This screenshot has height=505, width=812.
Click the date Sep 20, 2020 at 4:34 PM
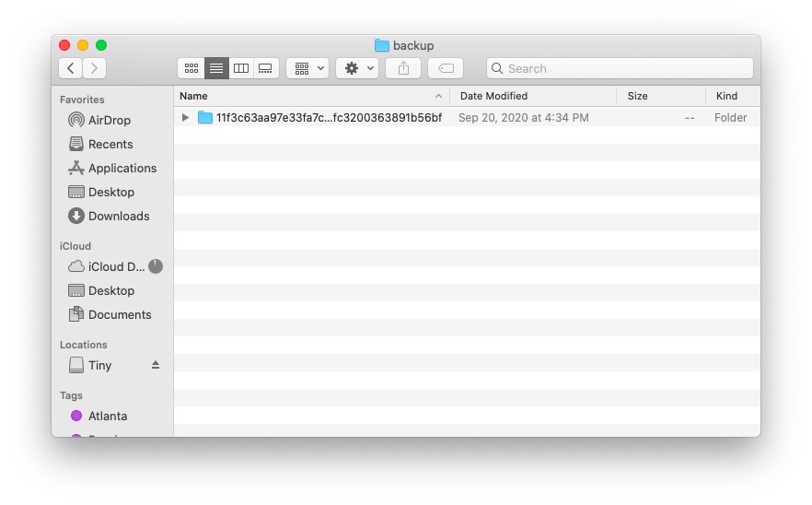click(x=524, y=118)
